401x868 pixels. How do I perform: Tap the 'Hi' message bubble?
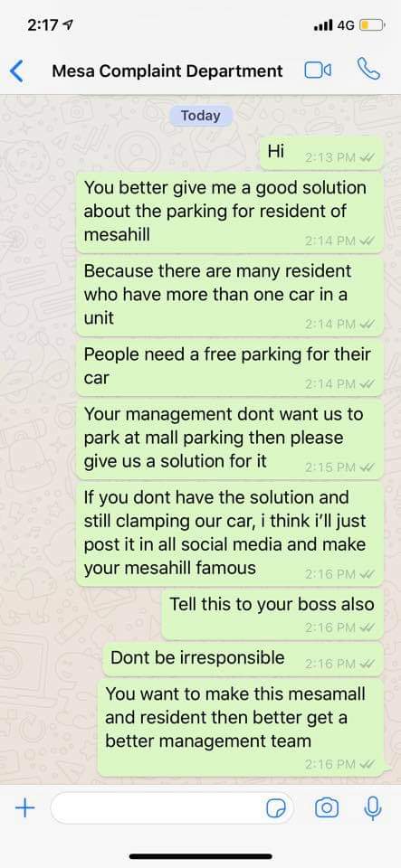point(322,153)
